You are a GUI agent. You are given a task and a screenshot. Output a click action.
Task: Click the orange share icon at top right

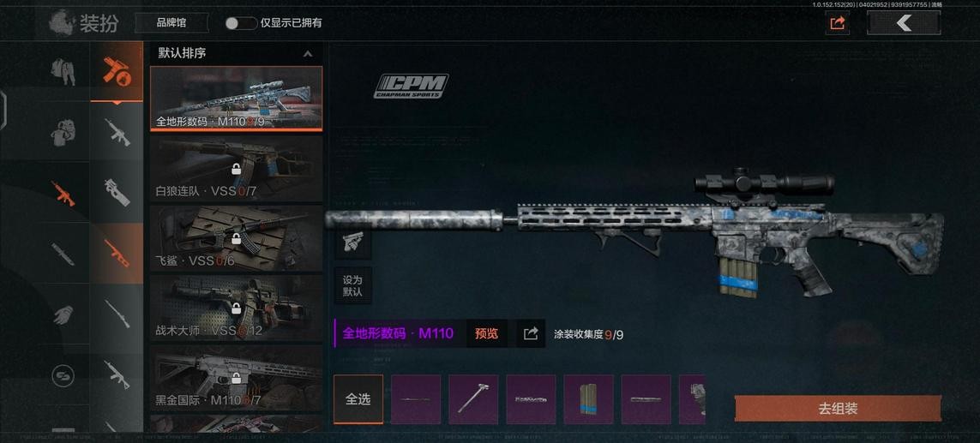pyautogui.click(x=837, y=24)
